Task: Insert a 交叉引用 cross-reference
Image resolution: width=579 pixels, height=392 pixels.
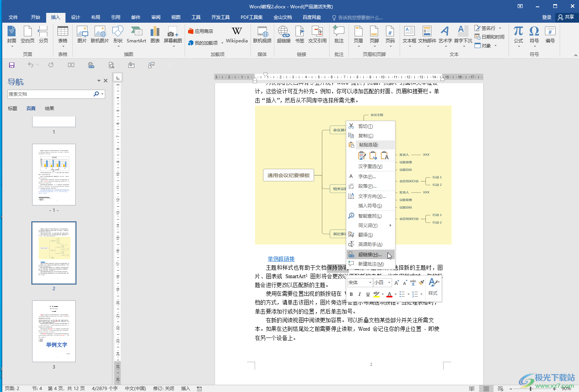Action: (317, 35)
